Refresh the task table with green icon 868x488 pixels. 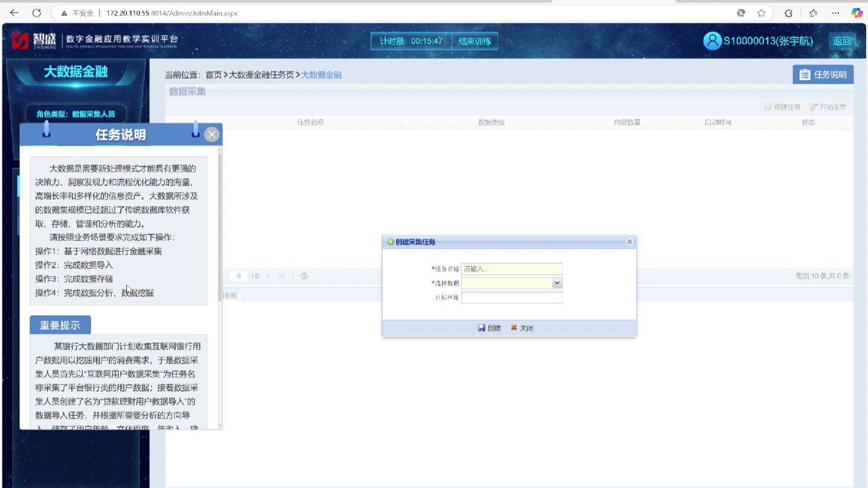304,276
